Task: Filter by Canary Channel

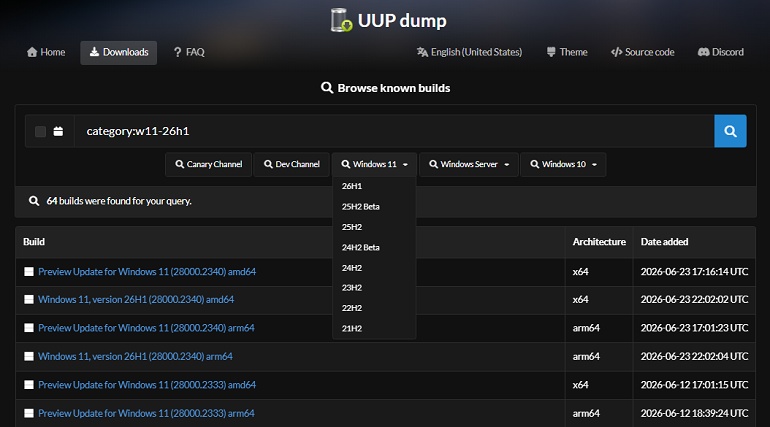Action: click(209, 164)
